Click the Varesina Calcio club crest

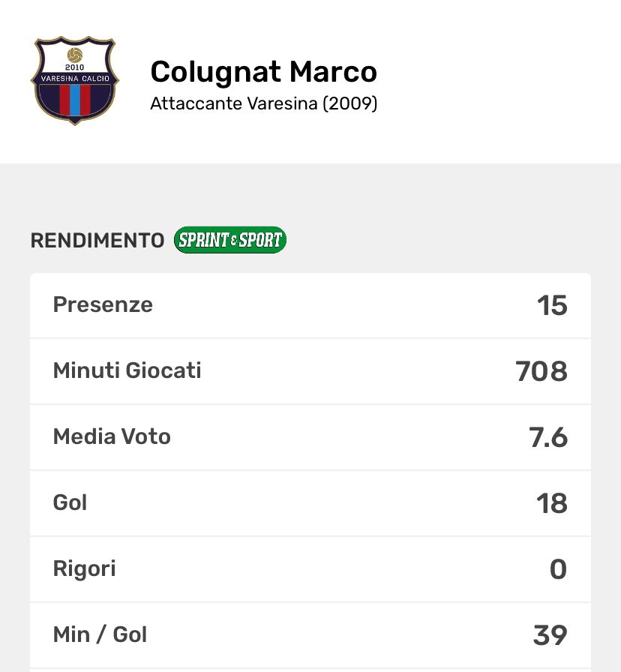click(73, 81)
